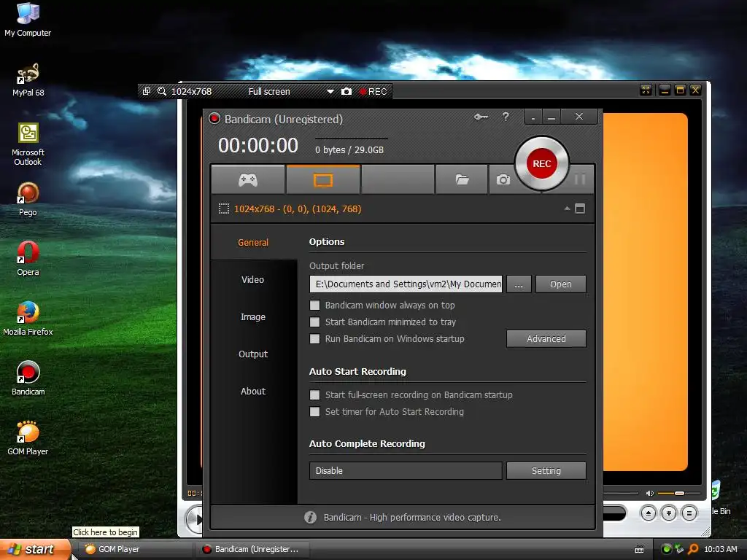Viewport: 747px width, 560px height.
Task: Open the output folder icon in Bandicam toolbar
Action: point(462,179)
